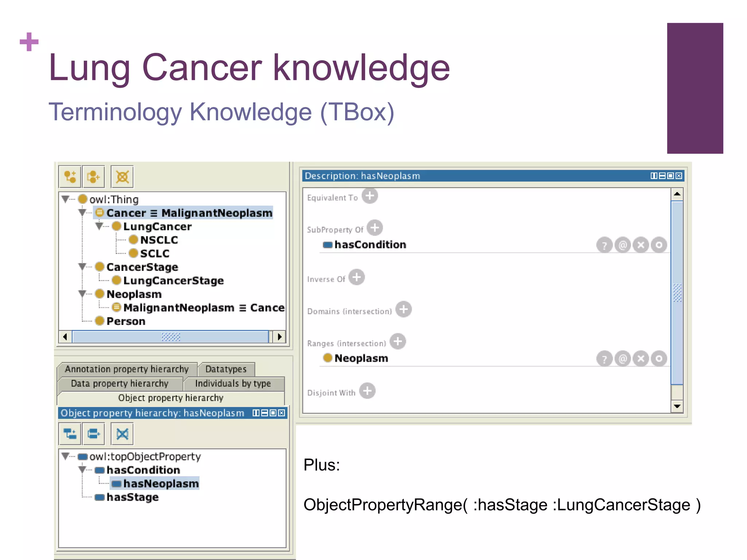Select hasCondition in property hierarchy tree
747x560 pixels.
click(x=138, y=470)
